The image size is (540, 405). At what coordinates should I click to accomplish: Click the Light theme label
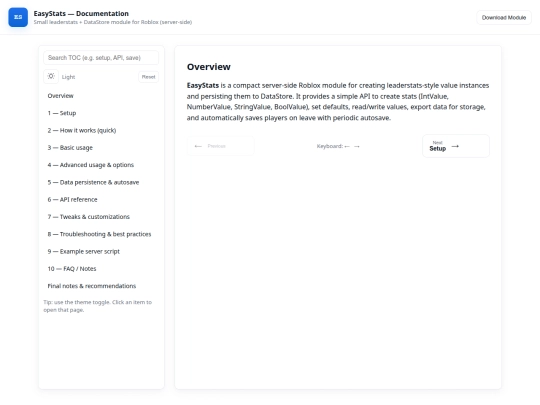[68, 77]
